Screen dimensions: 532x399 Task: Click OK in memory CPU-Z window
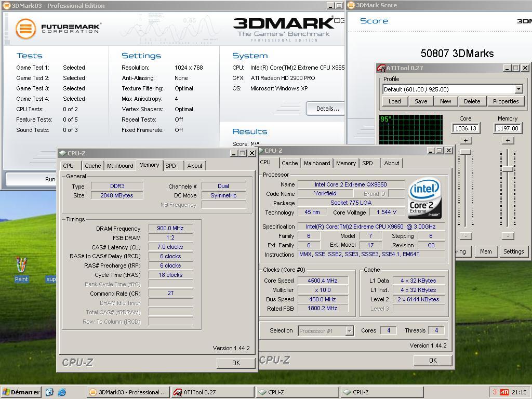tap(236, 363)
